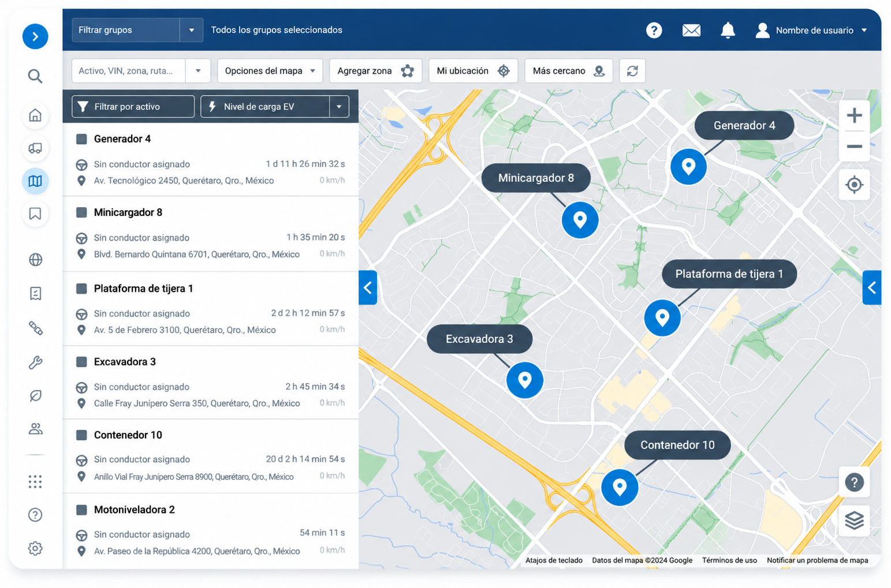Check the Generador 4 checkbox
Viewport: 891px width, 588px height.
point(81,139)
